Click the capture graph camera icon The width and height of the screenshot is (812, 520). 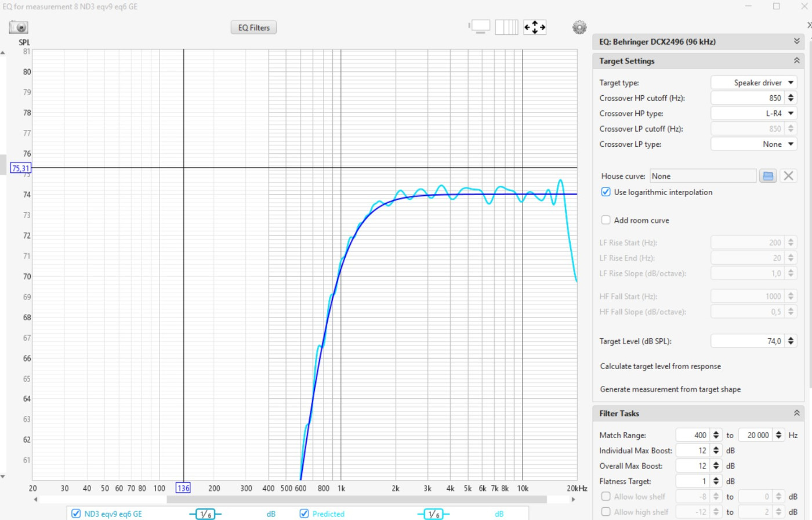[19, 27]
